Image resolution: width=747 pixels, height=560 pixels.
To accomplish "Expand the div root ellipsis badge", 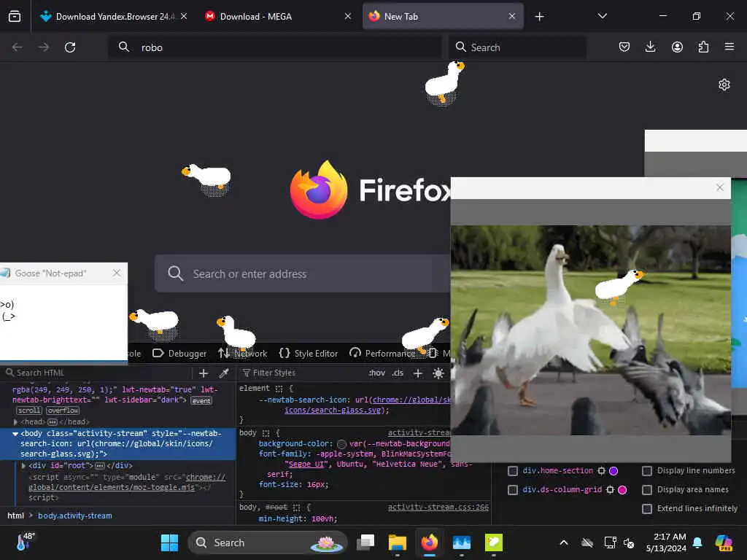I will tap(100, 466).
